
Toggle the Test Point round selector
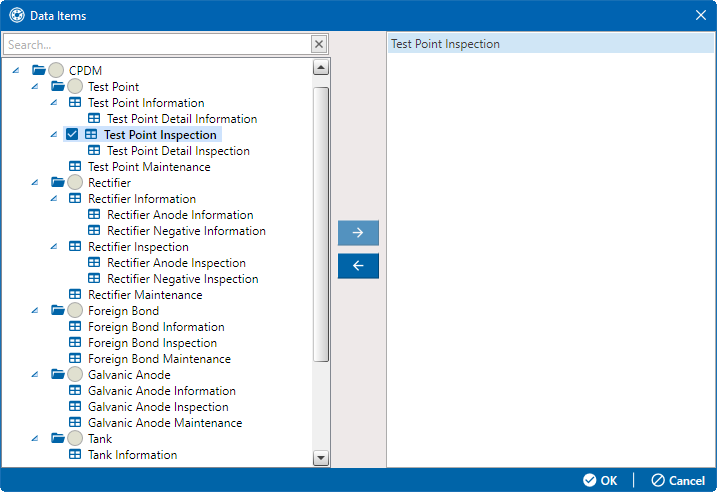pyautogui.click(x=75, y=86)
